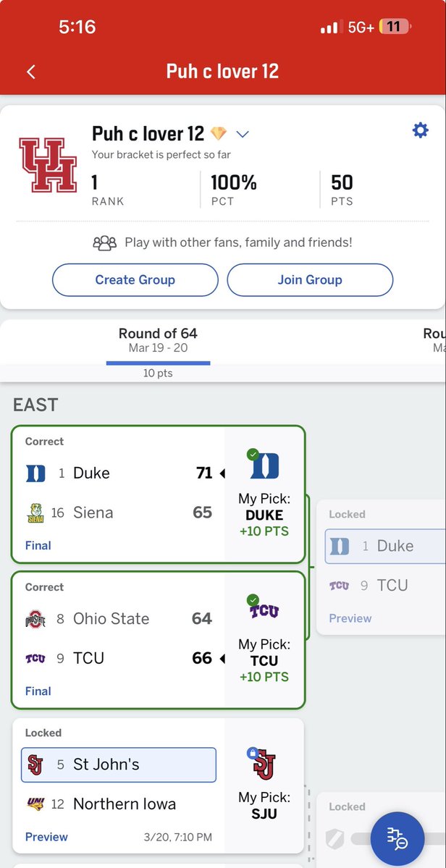This screenshot has width=446, height=868.
Task: Open Final link under Duke vs Siena
Action: tap(38, 545)
